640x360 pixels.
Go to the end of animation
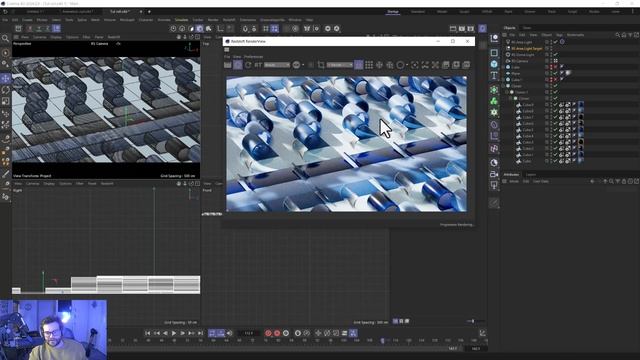(200, 333)
